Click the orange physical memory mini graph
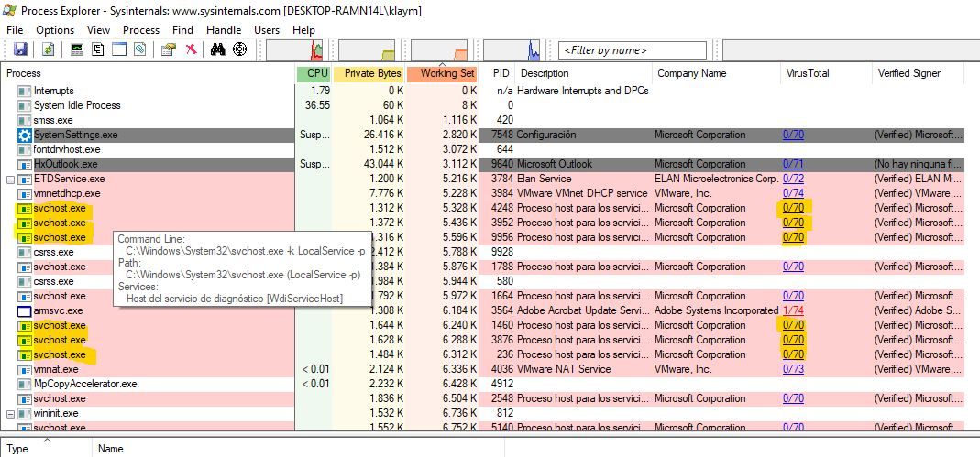The image size is (980, 457). (x=439, y=50)
